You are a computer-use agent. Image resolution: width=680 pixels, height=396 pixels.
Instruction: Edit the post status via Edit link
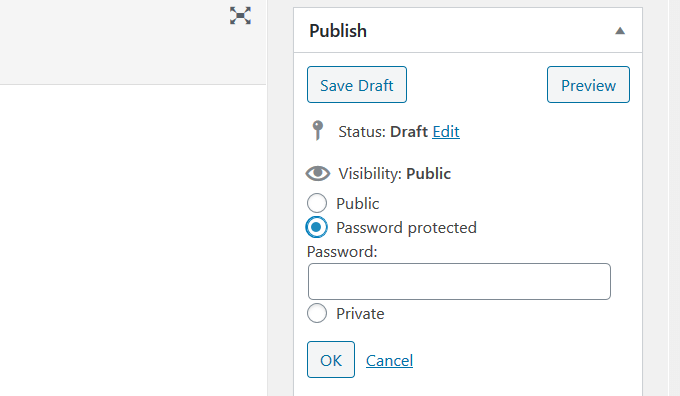click(446, 131)
